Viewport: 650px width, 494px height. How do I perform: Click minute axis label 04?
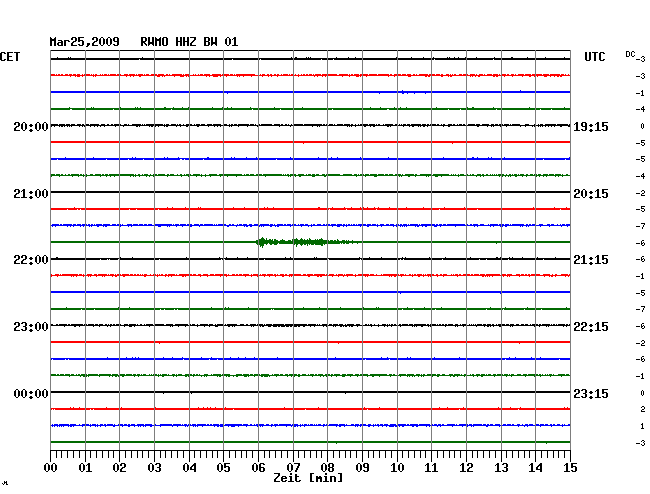[x=189, y=468]
